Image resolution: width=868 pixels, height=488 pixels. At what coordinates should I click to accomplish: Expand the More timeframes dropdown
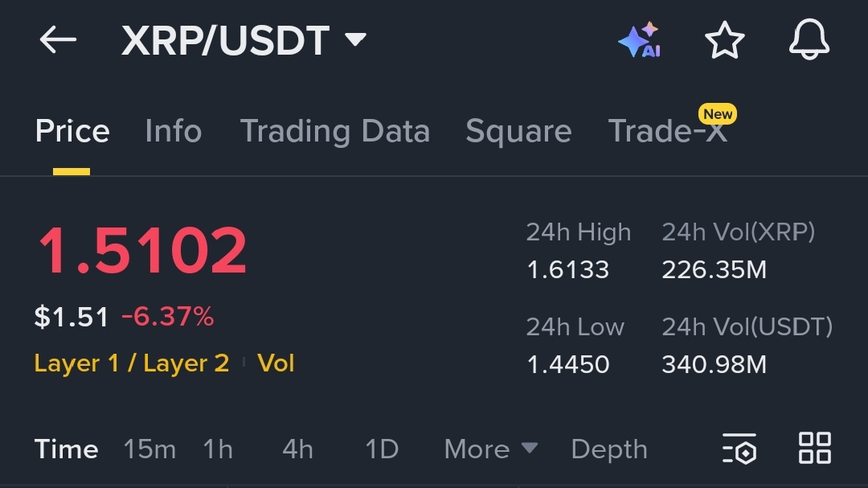490,449
